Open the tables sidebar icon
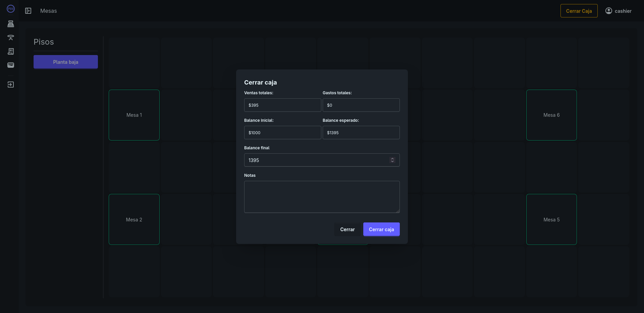Viewport: 644px width, 313px height. pyautogui.click(x=11, y=38)
